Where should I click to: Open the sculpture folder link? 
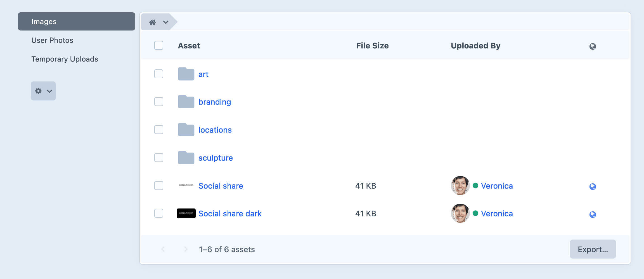pos(216,158)
